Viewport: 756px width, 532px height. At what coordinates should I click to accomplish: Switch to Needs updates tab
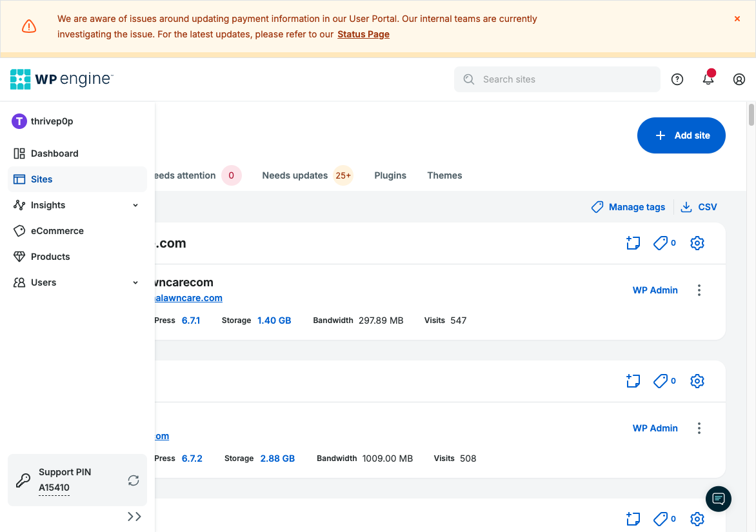307,175
